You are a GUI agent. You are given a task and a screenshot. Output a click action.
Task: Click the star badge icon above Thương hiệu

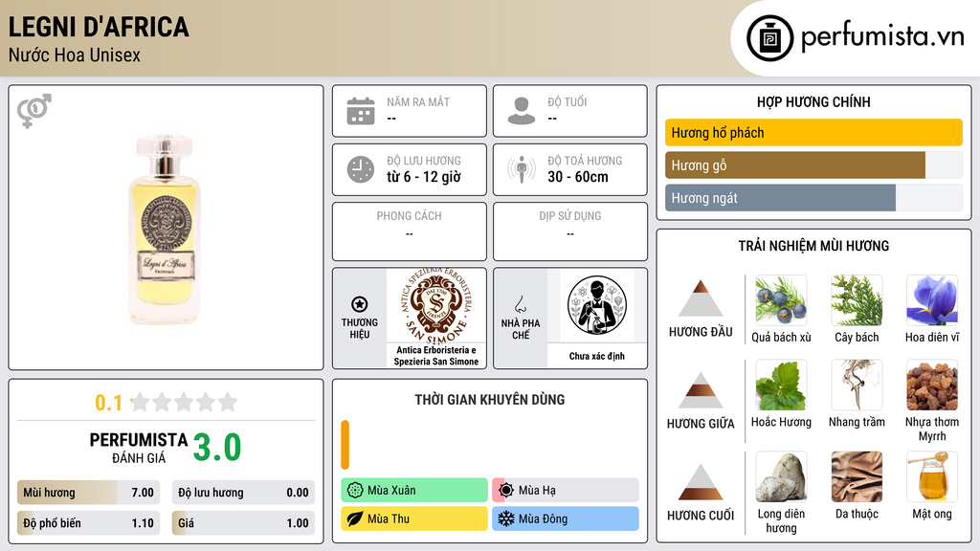click(x=360, y=304)
